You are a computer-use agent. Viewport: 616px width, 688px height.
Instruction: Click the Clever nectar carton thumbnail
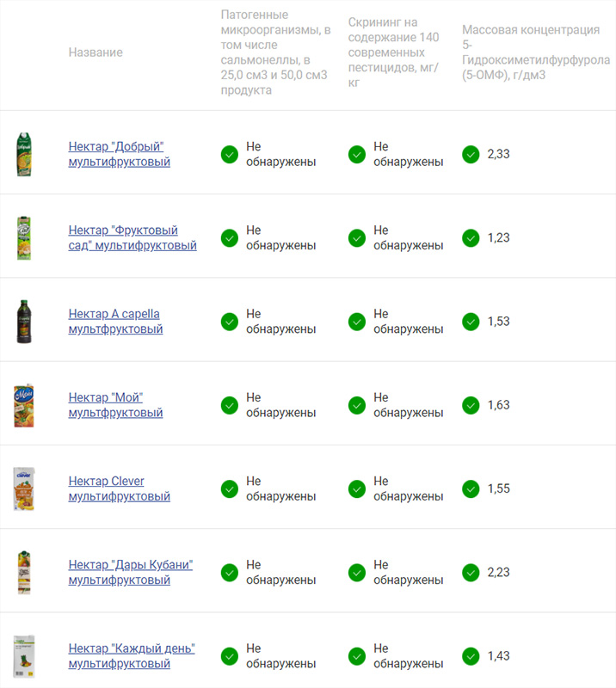tap(24, 488)
